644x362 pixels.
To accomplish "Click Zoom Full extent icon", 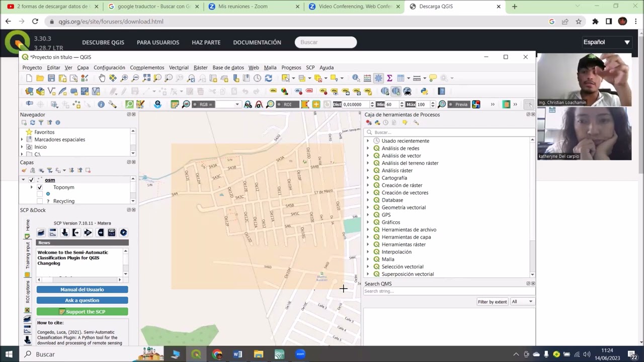I will [146, 78].
